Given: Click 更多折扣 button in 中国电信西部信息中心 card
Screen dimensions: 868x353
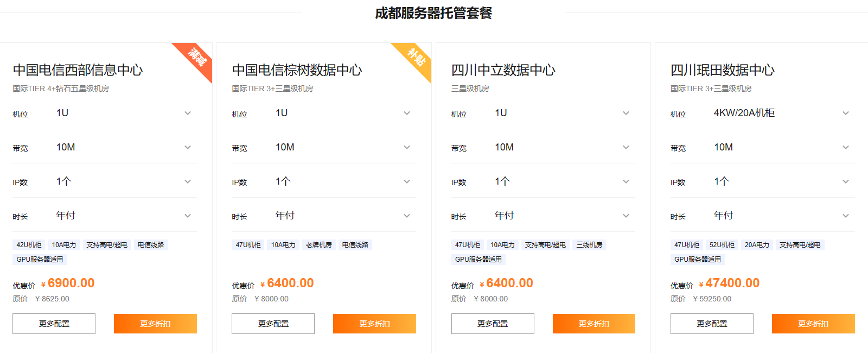Looking at the screenshot, I should [x=155, y=324].
